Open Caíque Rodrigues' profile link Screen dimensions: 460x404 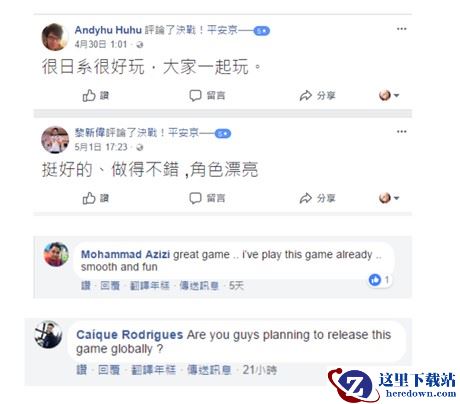click(129, 334)
